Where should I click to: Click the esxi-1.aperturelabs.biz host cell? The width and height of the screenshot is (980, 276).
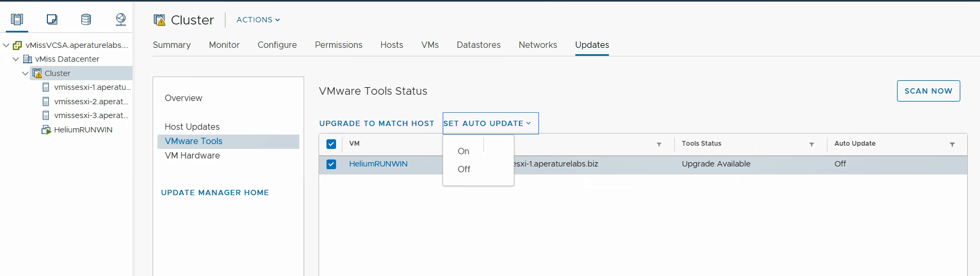pos(556,164)
